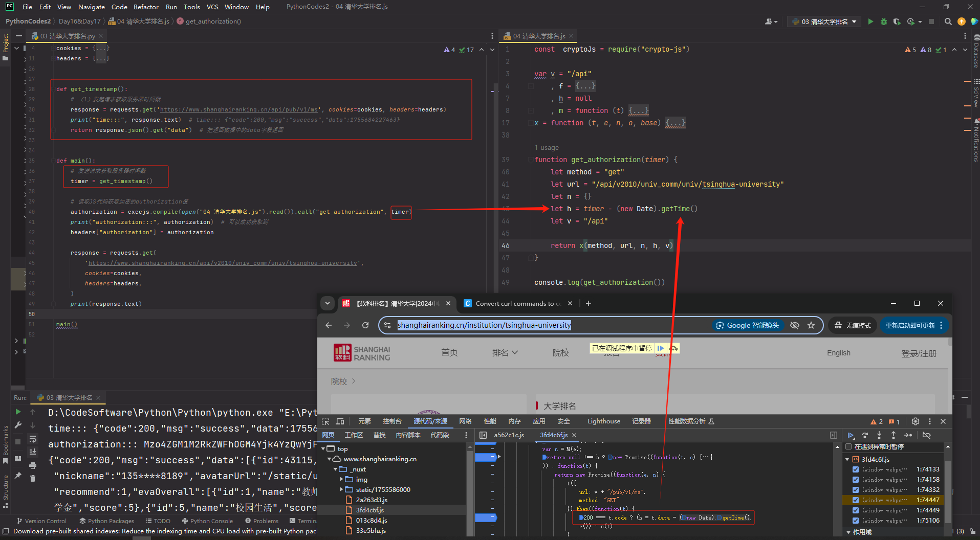Open Python Console tool window
The height and width of the screenshot is (540, 980).
[x=208, y=521]
